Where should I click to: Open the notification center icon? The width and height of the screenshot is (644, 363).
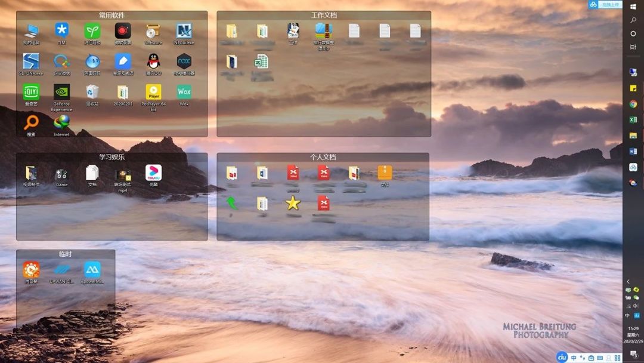tap(633, 354)
